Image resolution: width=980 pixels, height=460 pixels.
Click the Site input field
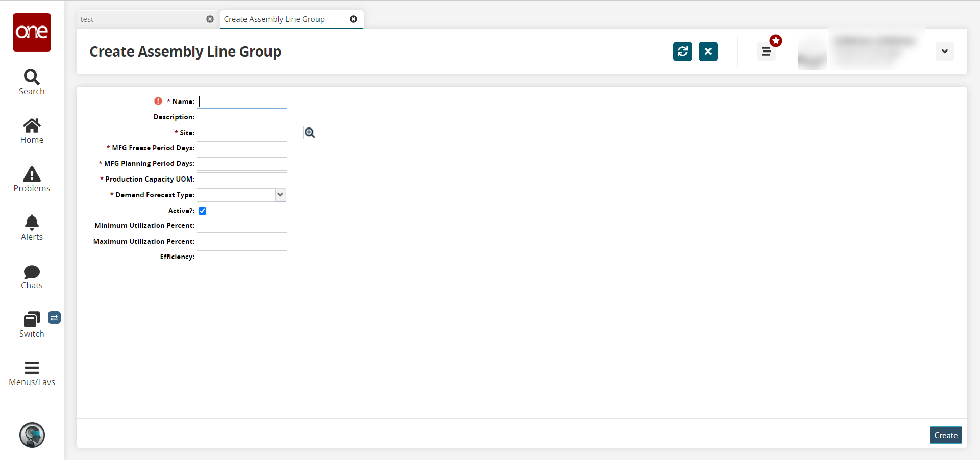point(250,133)
